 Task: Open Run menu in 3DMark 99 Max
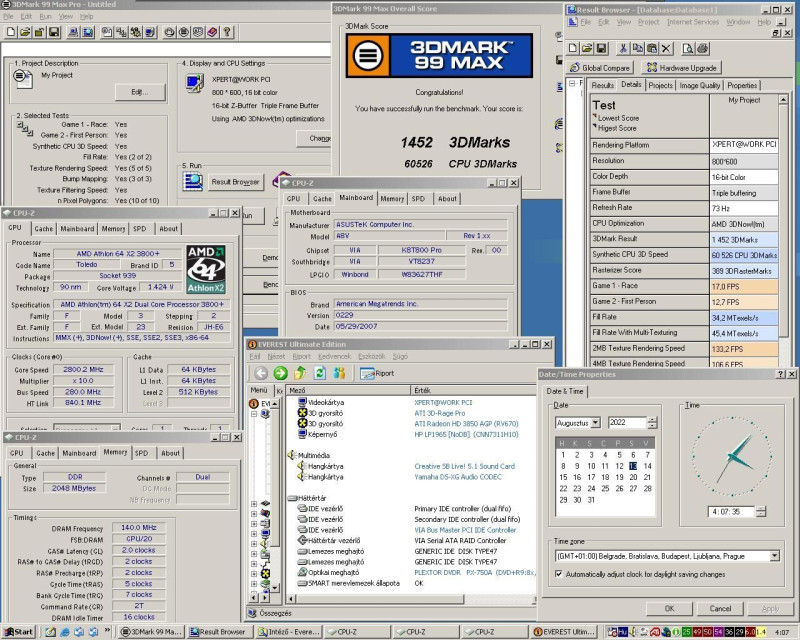click(x=45, y=16)
